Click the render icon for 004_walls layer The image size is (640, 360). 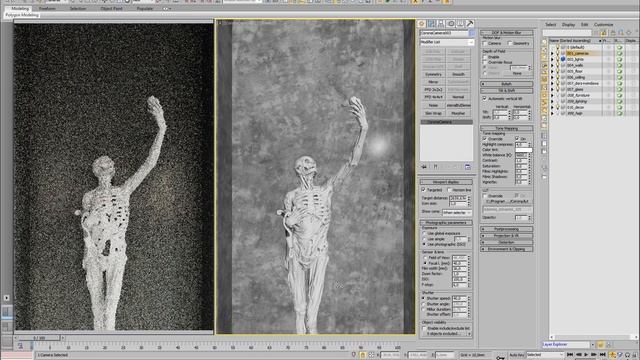click(x=620, y=65)
